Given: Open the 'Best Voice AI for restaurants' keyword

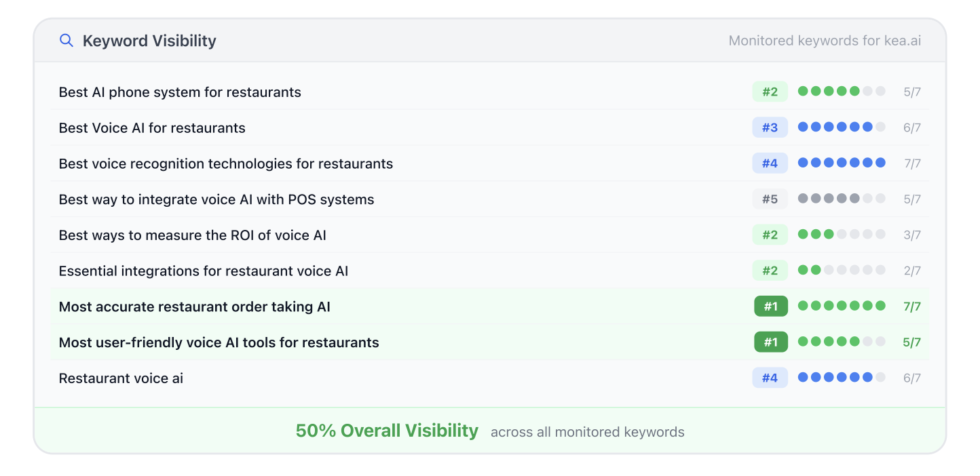Looking at the screenshot, I should tap(152, 128).
